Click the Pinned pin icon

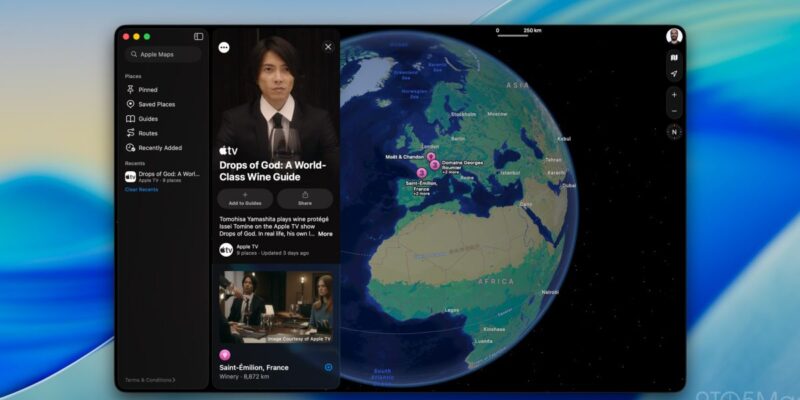tap(130, 89)
